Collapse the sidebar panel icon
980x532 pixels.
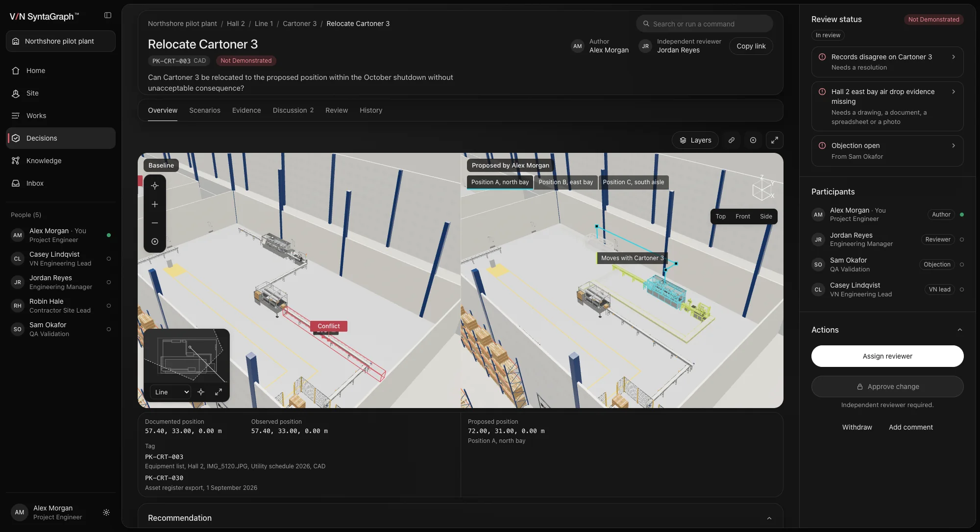coord(108,16)
